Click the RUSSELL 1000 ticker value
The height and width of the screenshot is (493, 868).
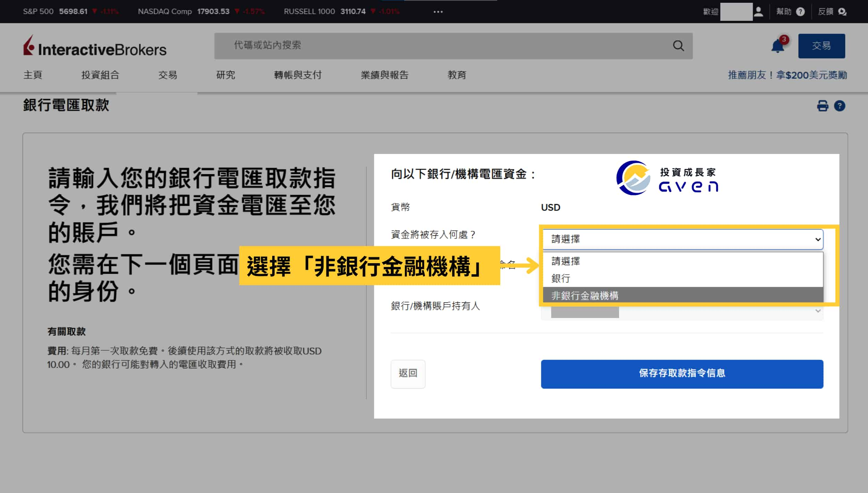click(x=353, y=11)
